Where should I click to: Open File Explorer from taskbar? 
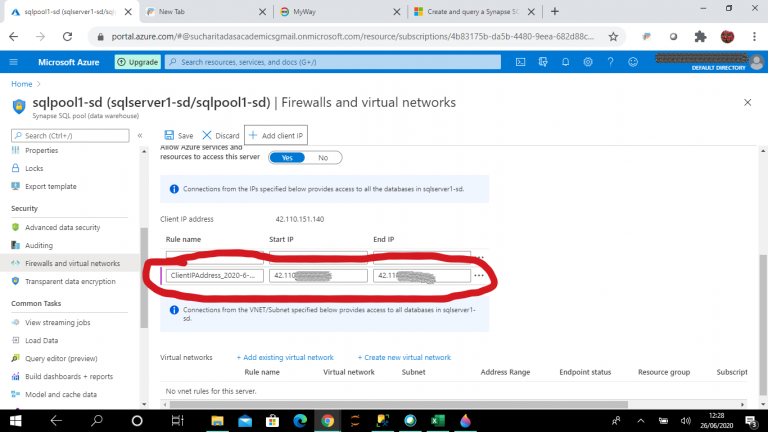point(217,421)
